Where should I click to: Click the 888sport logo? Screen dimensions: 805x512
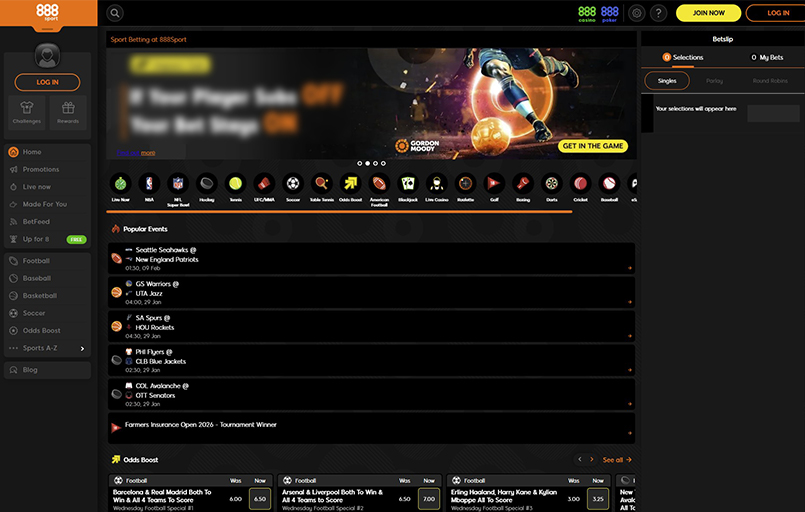tap(47, 12)
